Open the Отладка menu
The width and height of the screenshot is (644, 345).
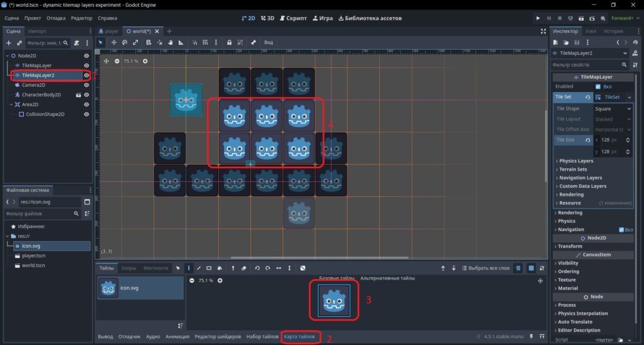[x=56, y=18]
